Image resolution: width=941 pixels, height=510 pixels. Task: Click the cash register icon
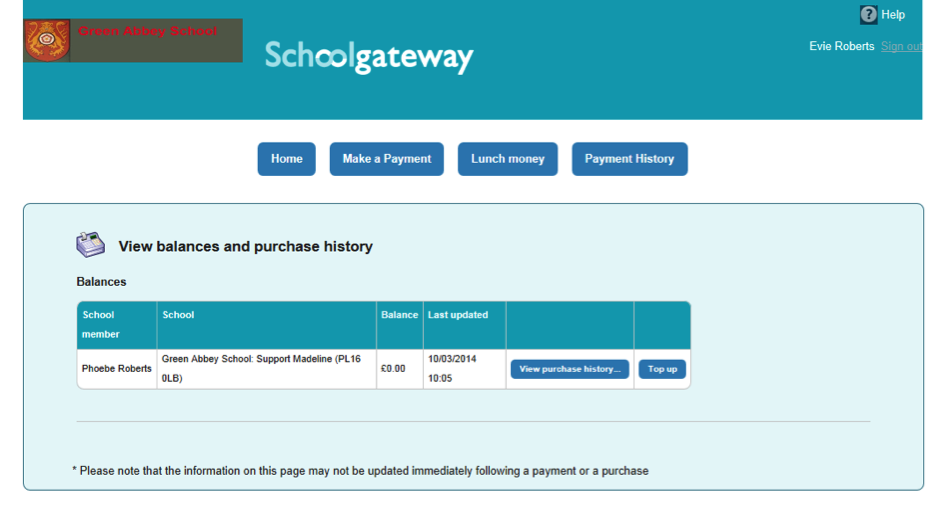[91, 245]
